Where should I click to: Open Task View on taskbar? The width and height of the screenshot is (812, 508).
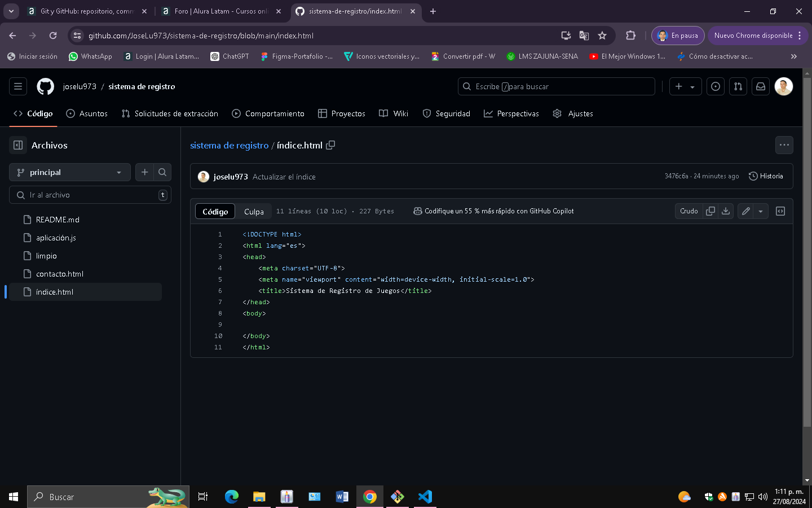point(203,497)
